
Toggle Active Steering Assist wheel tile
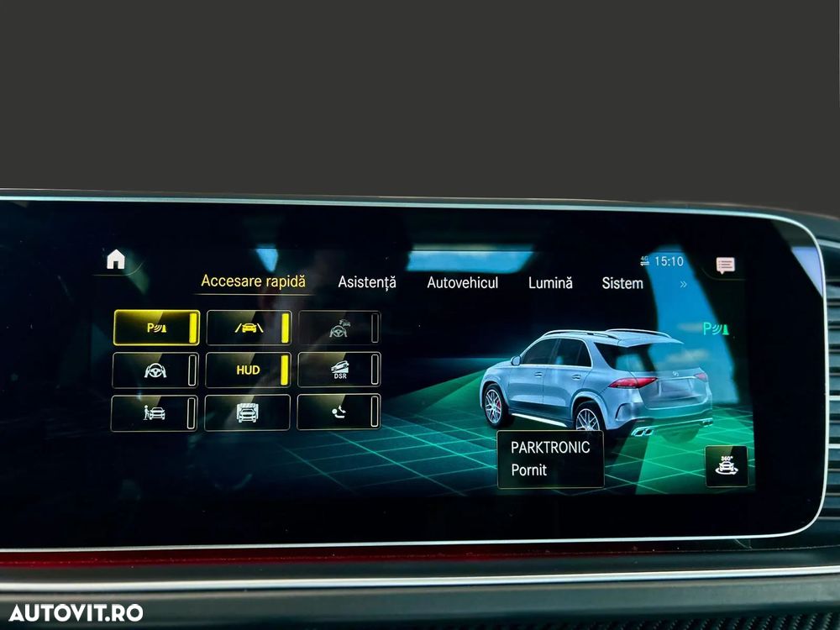pyautogui.click(x=155, y=370)
